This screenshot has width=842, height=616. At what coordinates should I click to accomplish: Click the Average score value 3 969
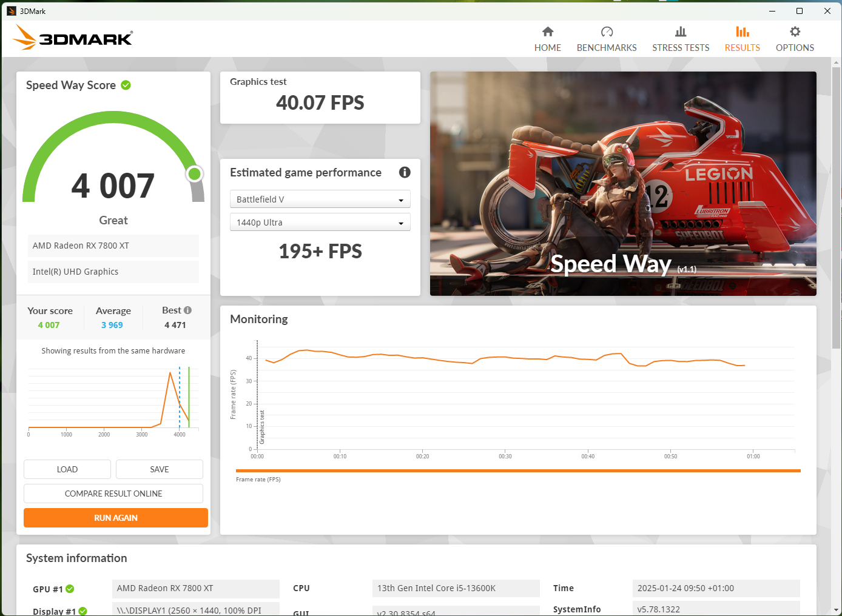(112, 325)
